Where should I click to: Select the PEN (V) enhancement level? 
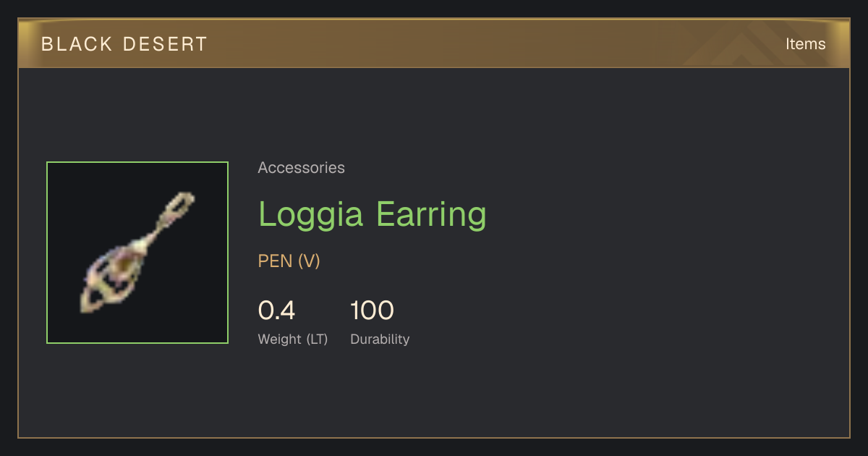289,261
